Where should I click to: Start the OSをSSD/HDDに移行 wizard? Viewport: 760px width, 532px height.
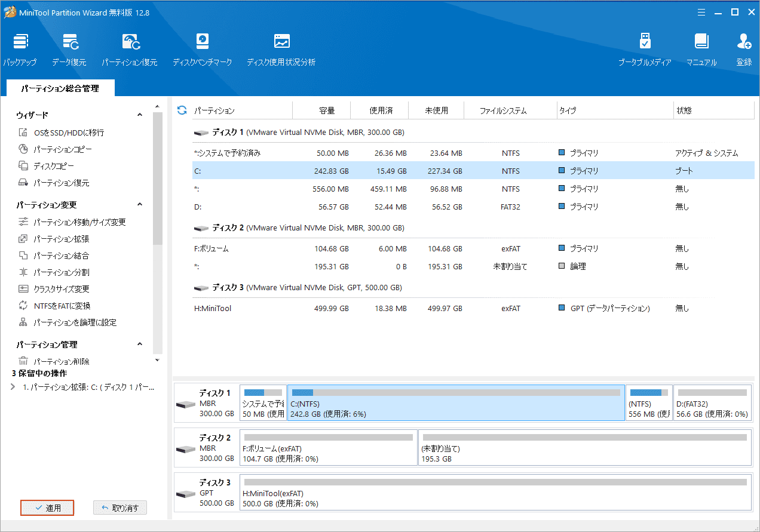[x=61, y=133]
